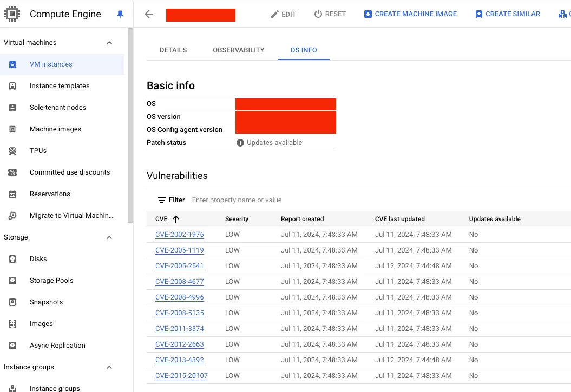Image resolution: width=571 pixels, height=392 pixels.
Task: Open CVE-2005-1119 link
Action: (180, 250)
